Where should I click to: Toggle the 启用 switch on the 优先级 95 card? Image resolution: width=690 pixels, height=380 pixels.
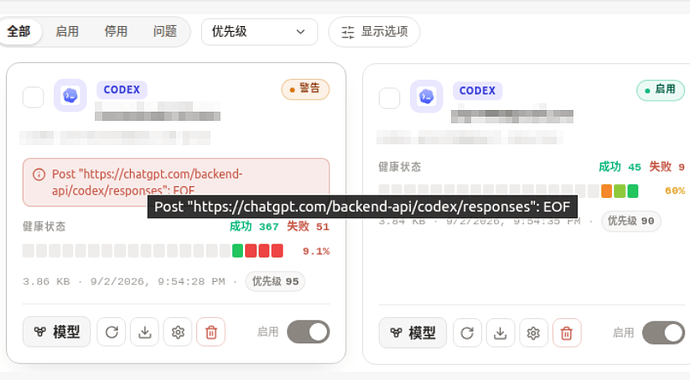point(308,332)
